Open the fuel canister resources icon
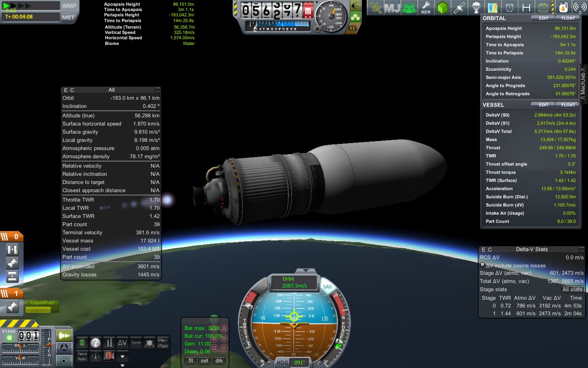Viewport: 588px width, 368px height. point(563,7)
